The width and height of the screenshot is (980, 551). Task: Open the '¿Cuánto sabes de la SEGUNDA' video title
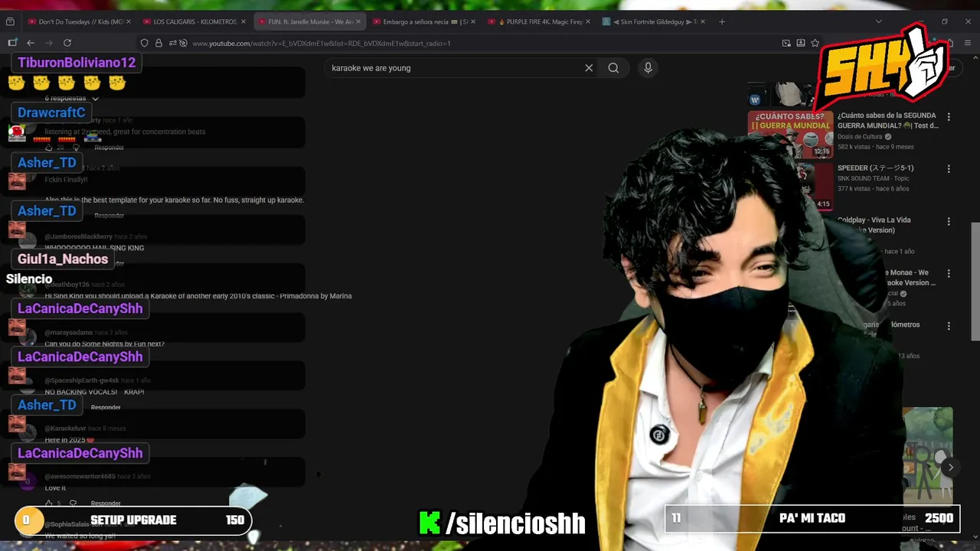click(887, 120)
